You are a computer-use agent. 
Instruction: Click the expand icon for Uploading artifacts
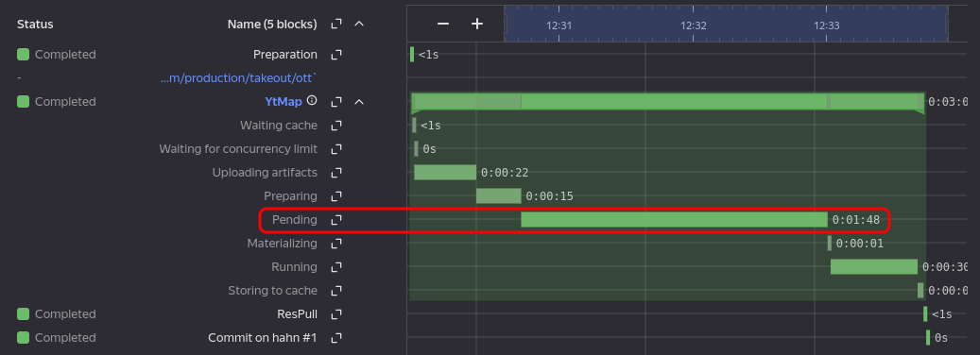pyautogui.click(x=336, y=173)
